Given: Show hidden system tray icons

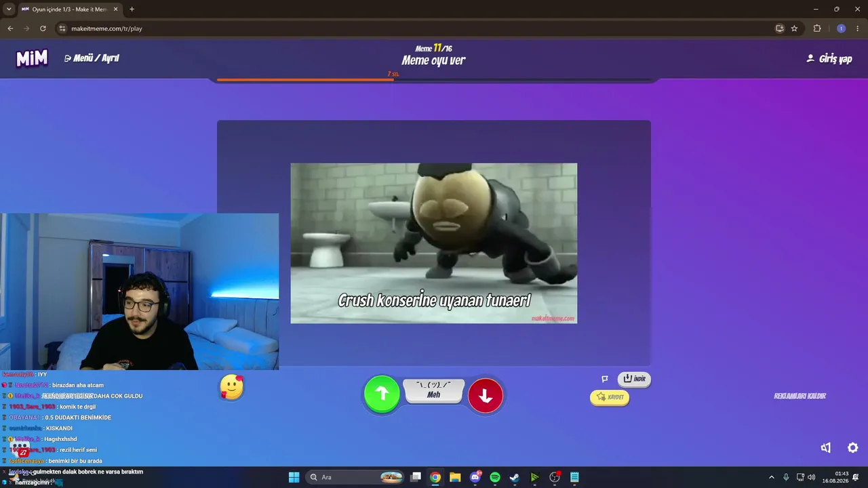Looking at the screenshot, I should 771,477.
